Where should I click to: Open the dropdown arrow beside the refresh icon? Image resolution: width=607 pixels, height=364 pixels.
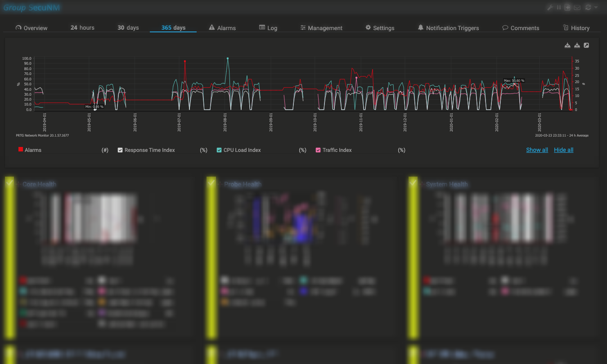tap(596, 7)
